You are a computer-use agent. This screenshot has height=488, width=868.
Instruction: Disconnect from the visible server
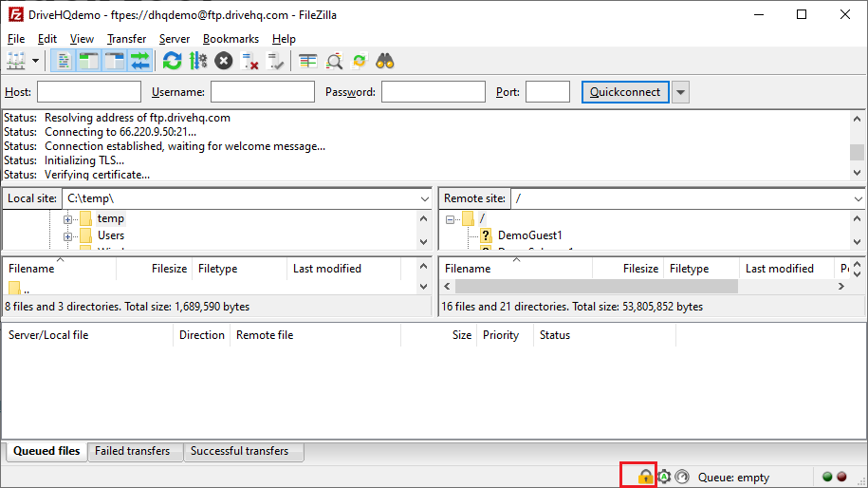coord(249,61)
